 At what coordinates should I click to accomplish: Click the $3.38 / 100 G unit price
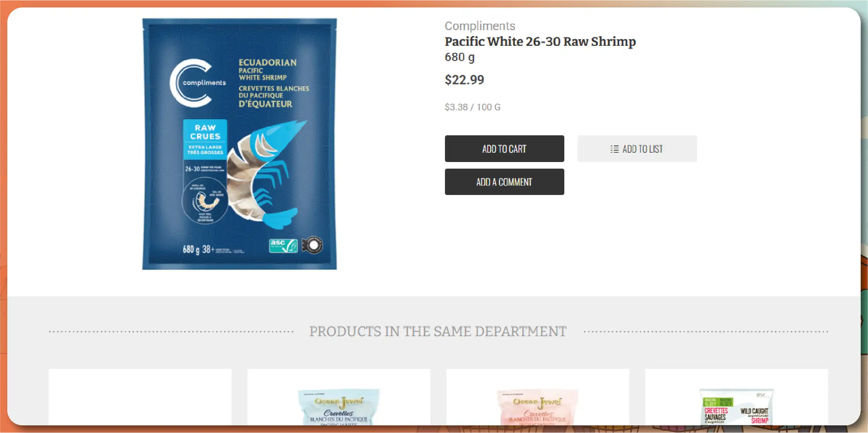point(472,107)
